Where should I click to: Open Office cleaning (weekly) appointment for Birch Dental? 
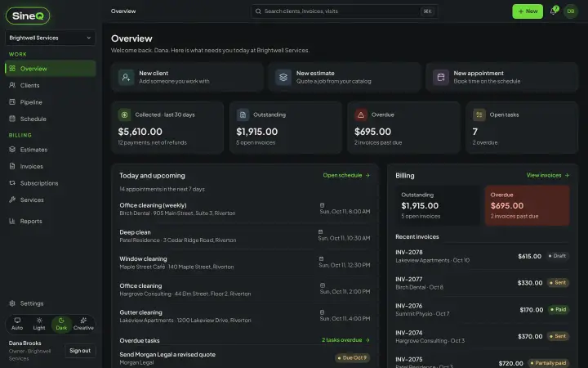(x=245, y=209)
